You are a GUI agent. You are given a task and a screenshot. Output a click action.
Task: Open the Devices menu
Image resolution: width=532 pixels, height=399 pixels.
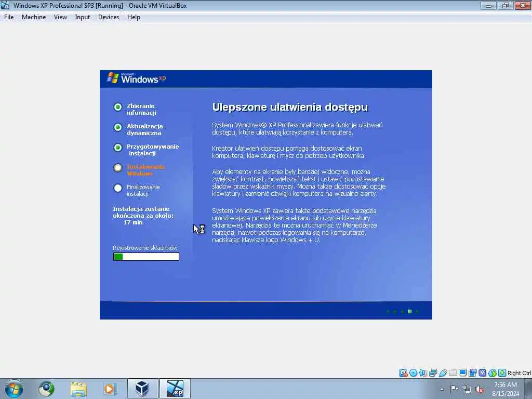click(108, 17)
